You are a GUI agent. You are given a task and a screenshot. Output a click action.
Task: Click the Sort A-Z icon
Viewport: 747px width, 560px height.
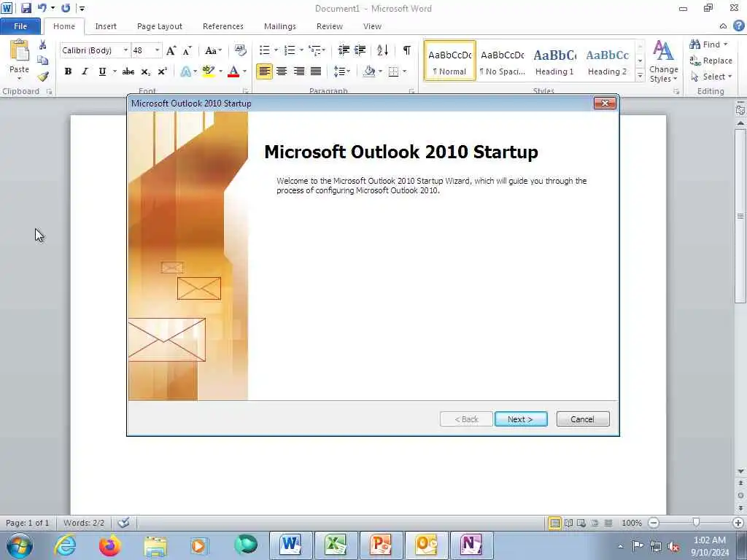tap(382, 50)
